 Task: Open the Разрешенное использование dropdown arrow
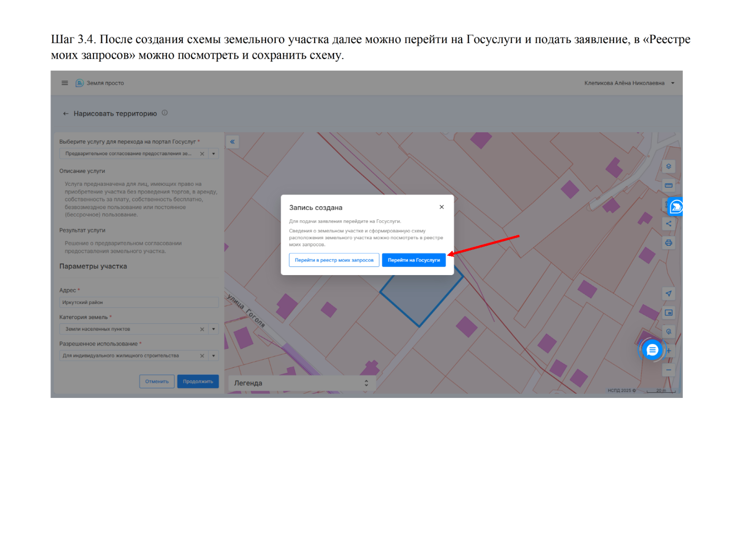(214, 356)
